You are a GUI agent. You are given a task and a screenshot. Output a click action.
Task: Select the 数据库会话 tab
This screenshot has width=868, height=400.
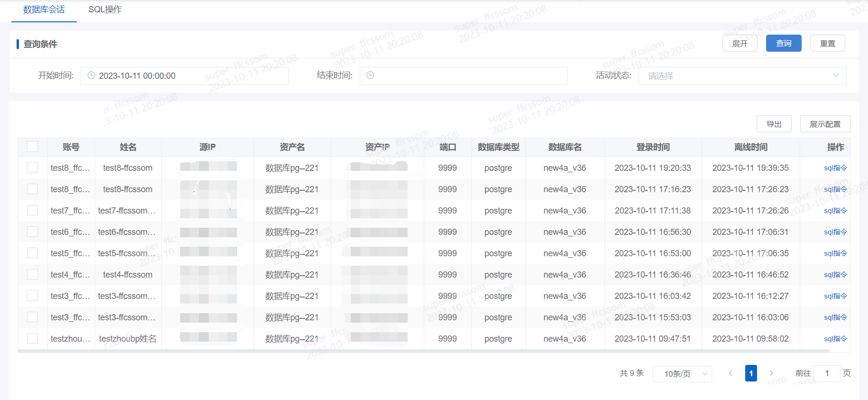point(44,9)
